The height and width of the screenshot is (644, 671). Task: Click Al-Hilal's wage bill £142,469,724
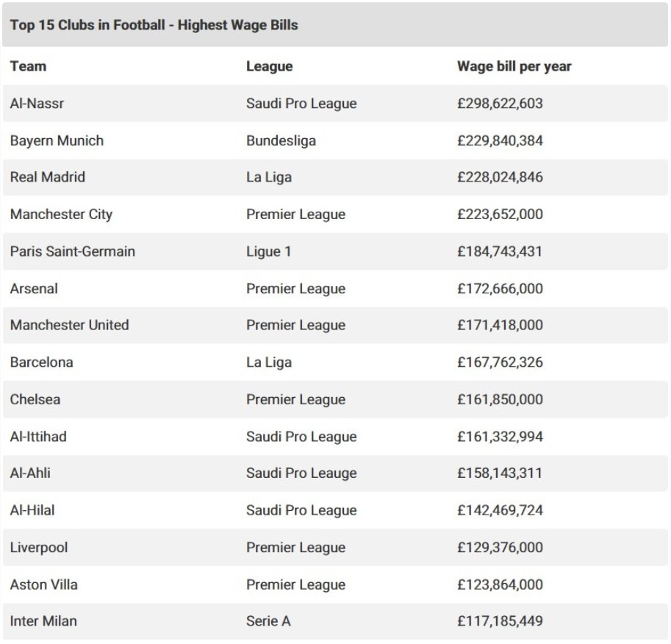[x=500, y=510]
